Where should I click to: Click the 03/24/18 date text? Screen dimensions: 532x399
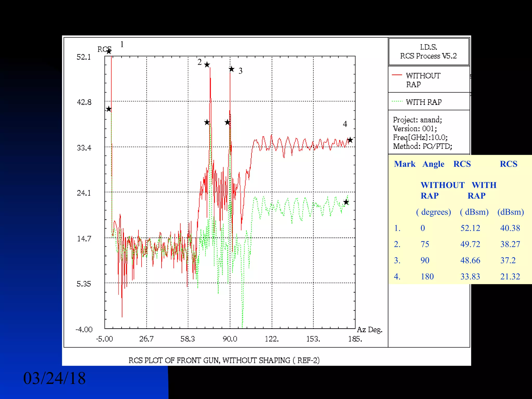point(54,378)
